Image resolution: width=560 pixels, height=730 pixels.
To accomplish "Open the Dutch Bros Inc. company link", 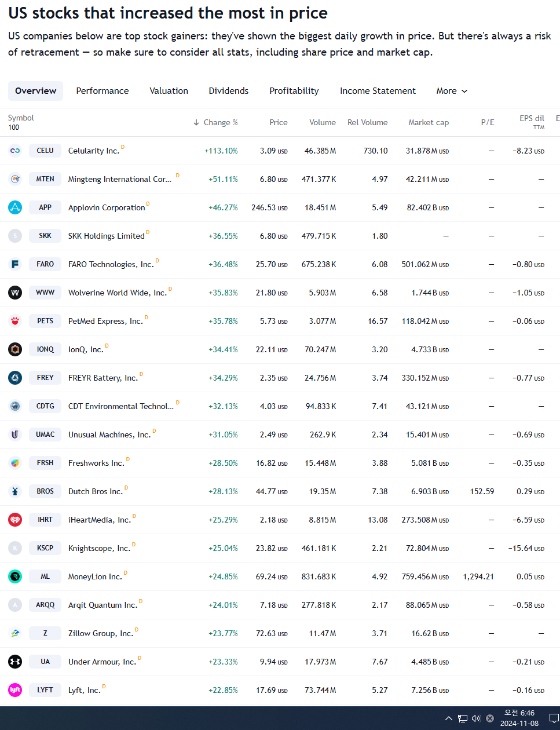I will pos(96,491).
